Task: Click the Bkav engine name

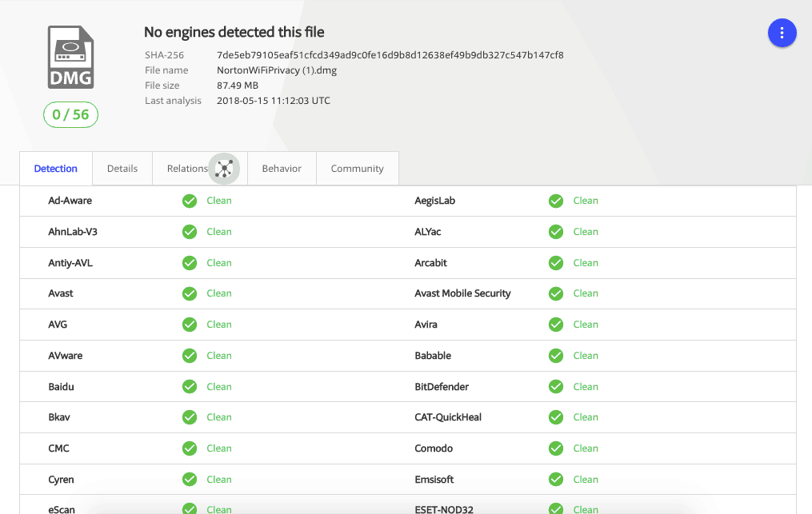Action: 59,417
